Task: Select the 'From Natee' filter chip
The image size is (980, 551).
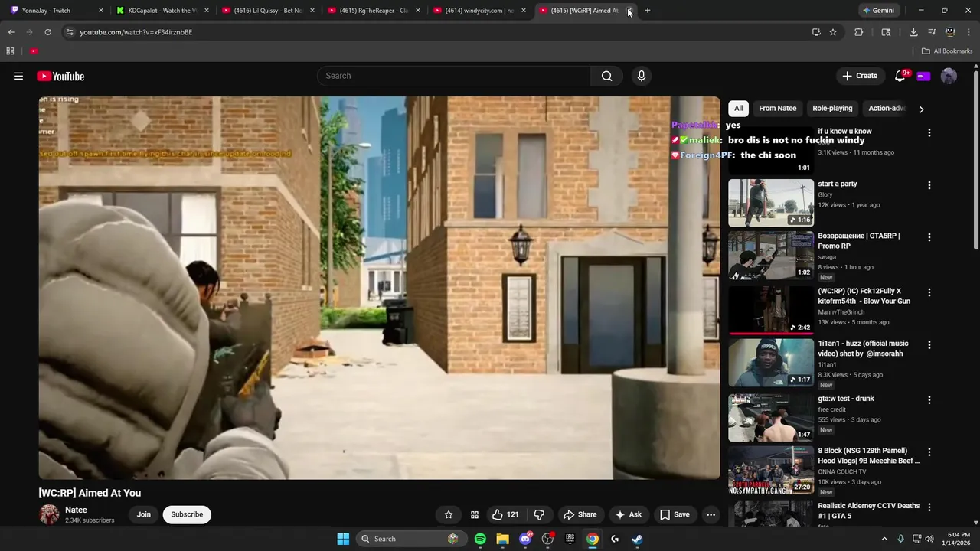Action: pos(777,108)
